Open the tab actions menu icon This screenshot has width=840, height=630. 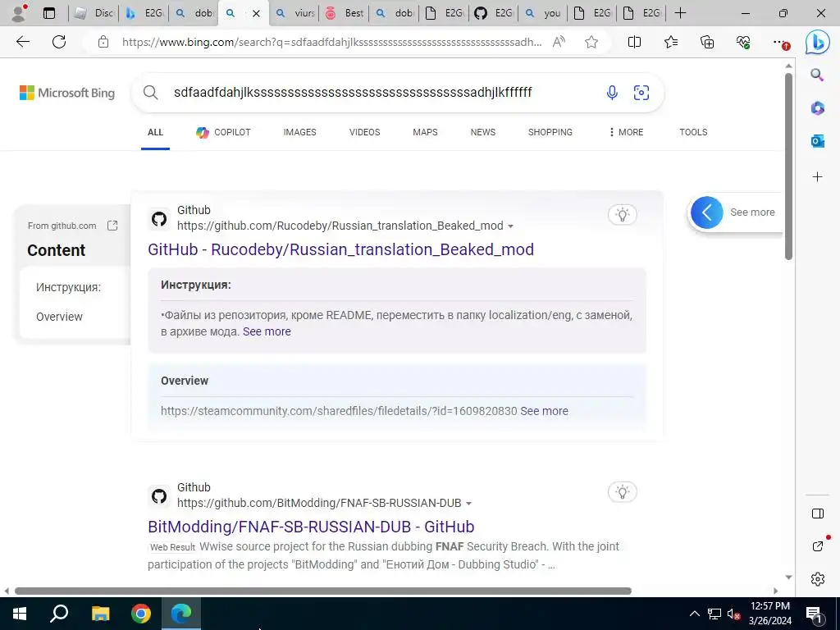(49, 13)
